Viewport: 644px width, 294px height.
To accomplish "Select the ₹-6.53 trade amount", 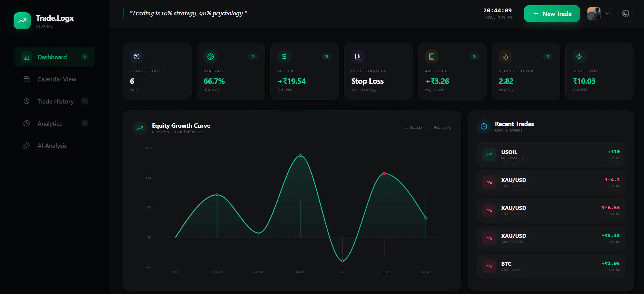I will [611, 207].
